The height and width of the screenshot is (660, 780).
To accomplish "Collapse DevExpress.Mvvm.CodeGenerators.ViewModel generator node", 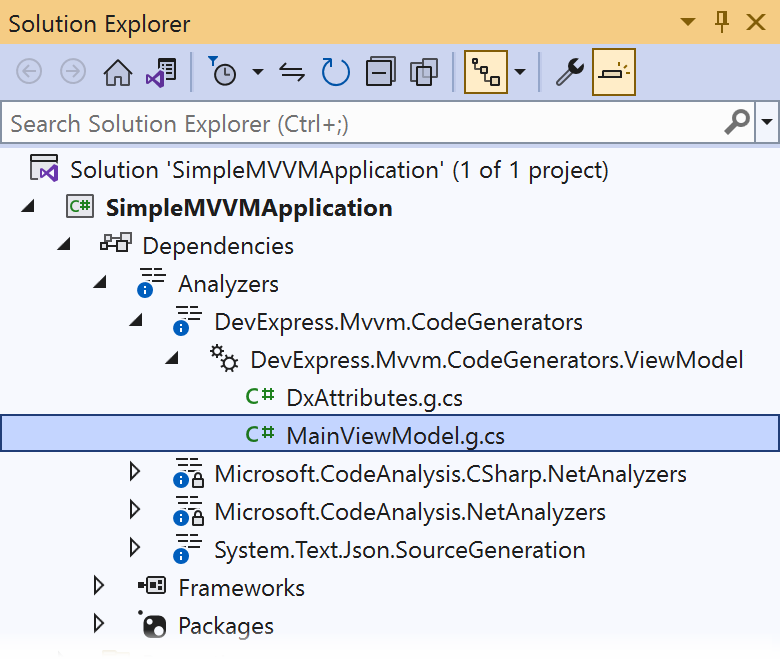I will pos(172,358).
